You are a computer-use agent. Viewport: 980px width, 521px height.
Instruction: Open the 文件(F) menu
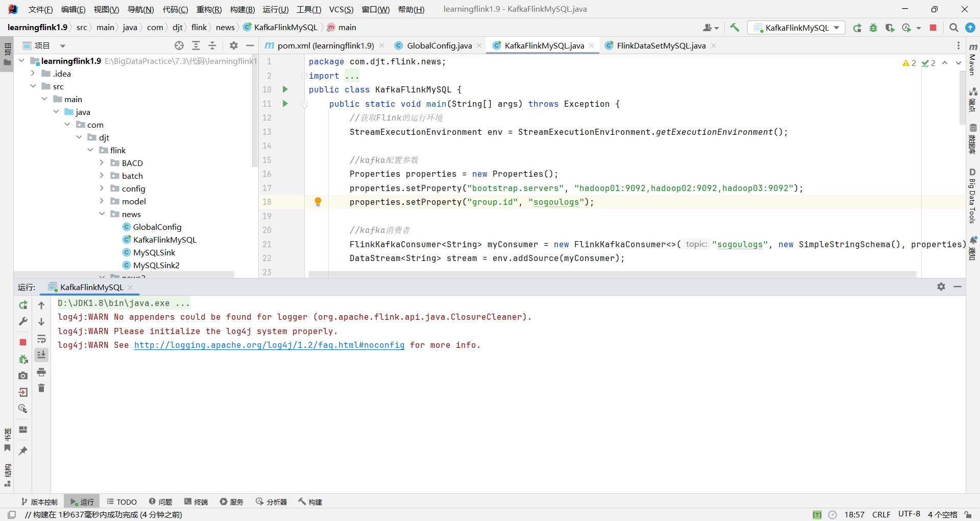click(40, 9)
